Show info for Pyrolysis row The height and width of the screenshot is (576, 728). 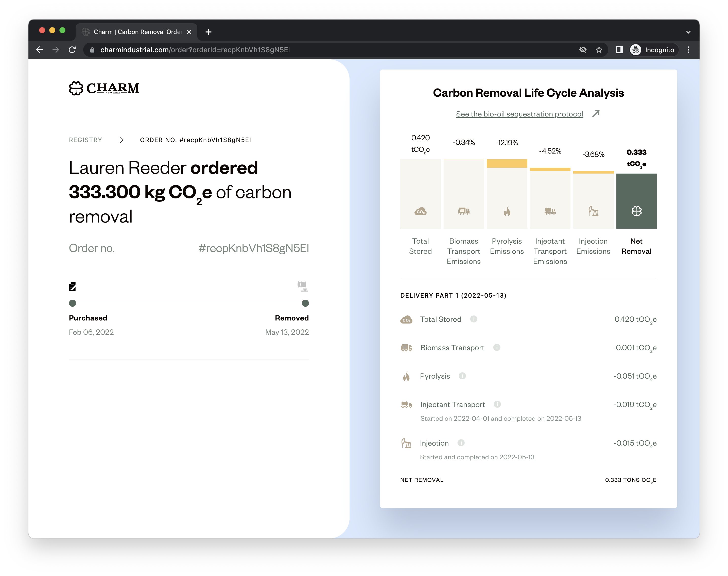point(462,376)
